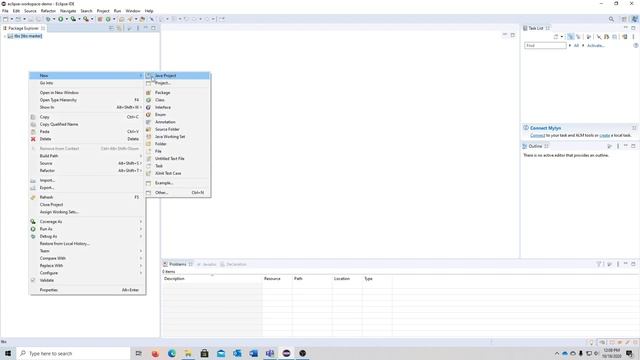Click the Connect link in Connect Mylyn
This screenshot has width=640, height=360.
[538, 136]
